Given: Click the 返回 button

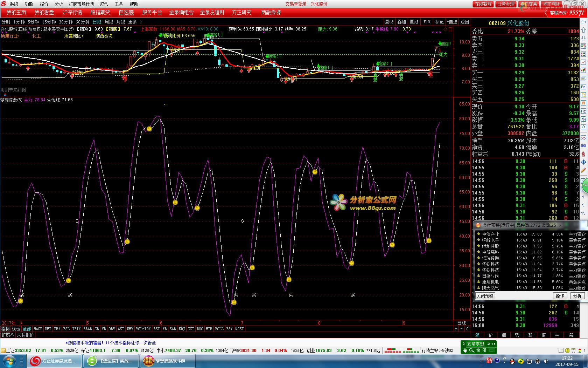Looking at the screenshot, I should point(464,22).
